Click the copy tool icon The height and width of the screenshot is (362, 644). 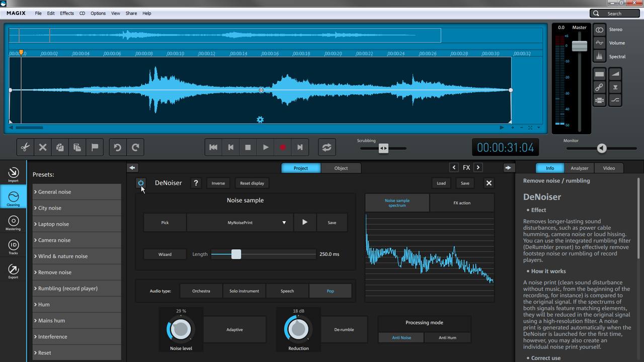(60, 147)
